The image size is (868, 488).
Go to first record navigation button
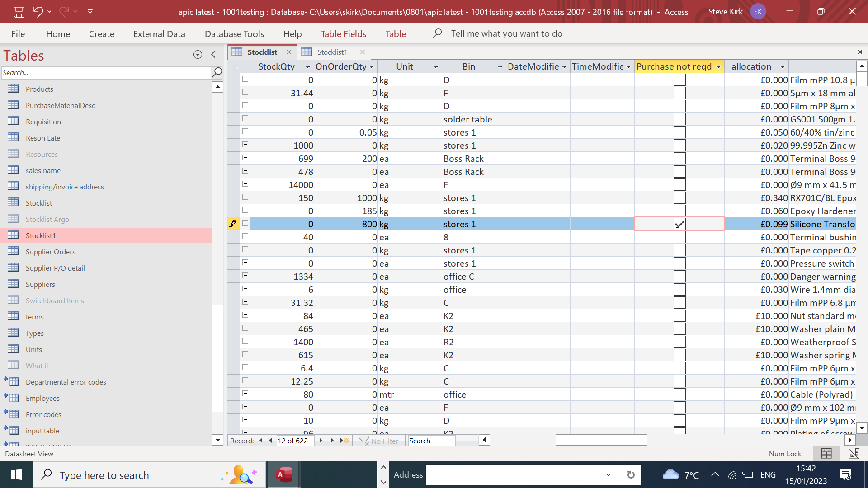pos(260,441)
